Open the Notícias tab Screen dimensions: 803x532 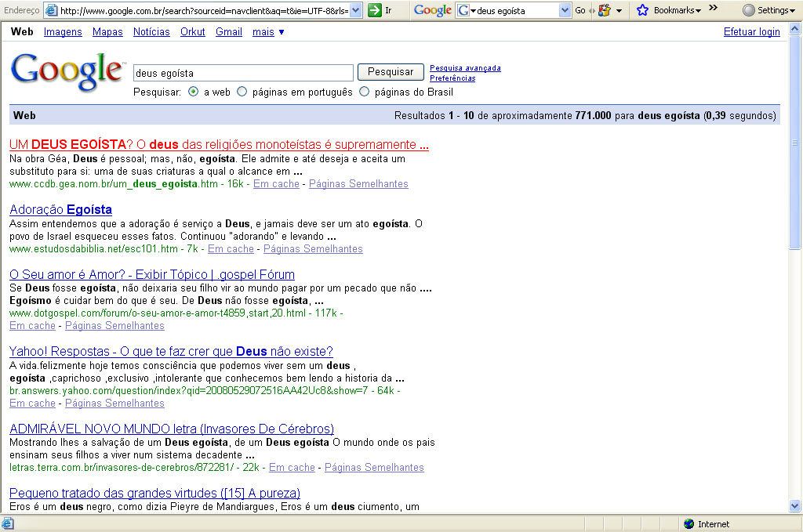click(x=151, y=32)
